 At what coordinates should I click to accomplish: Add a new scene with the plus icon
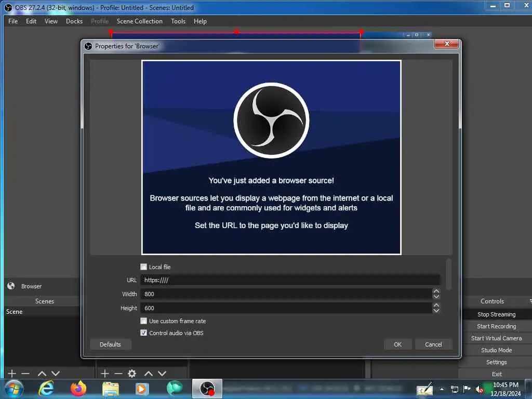coord(12,374)
